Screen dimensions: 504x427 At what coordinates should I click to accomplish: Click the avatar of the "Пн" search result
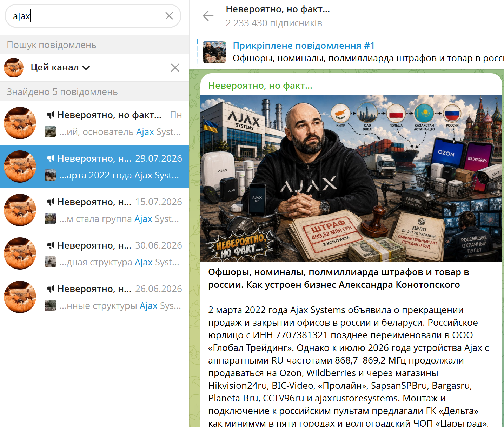point(20,123)
